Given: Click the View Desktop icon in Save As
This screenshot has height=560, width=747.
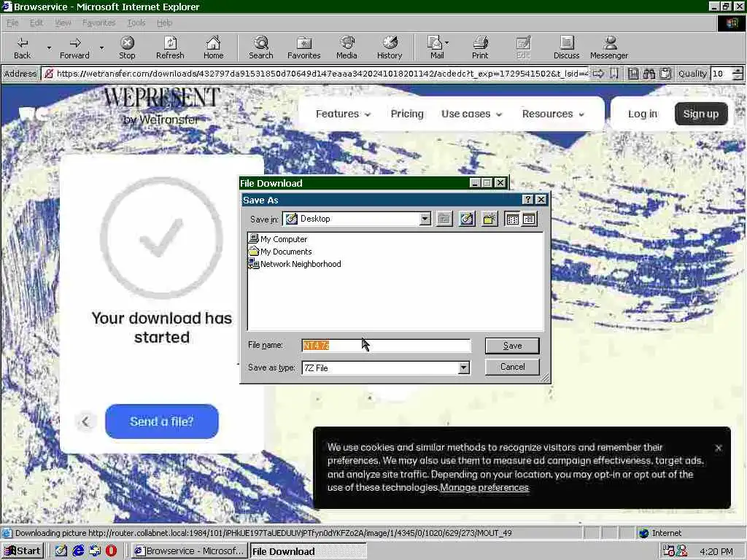Looking at the screenshot, I should coord(467,219).
